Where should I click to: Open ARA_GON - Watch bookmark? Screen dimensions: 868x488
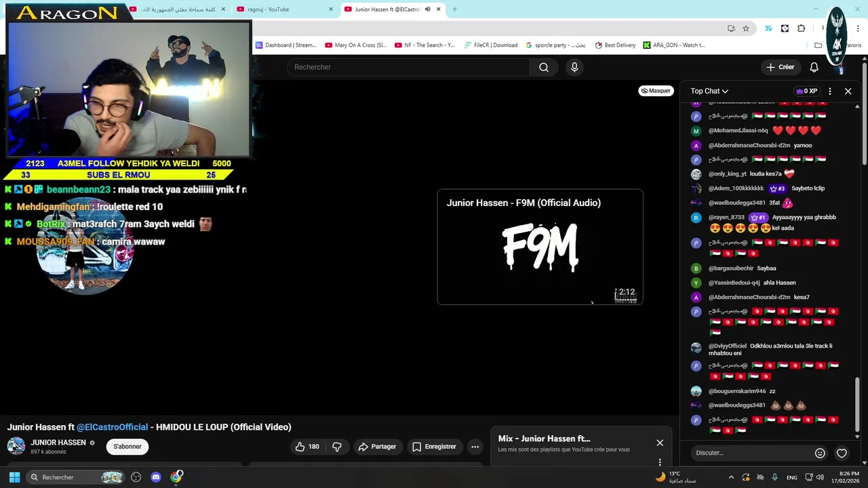coord(674,45)
